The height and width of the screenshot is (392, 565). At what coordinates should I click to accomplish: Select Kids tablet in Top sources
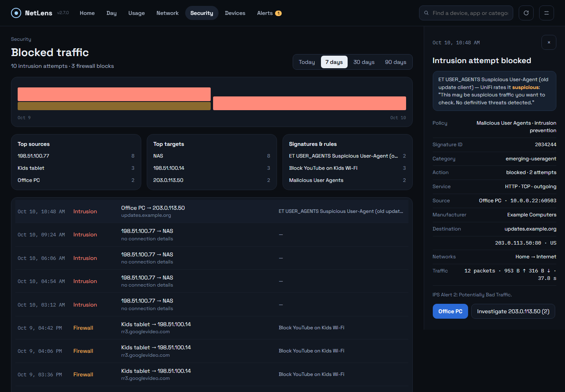tap(76, 168)
